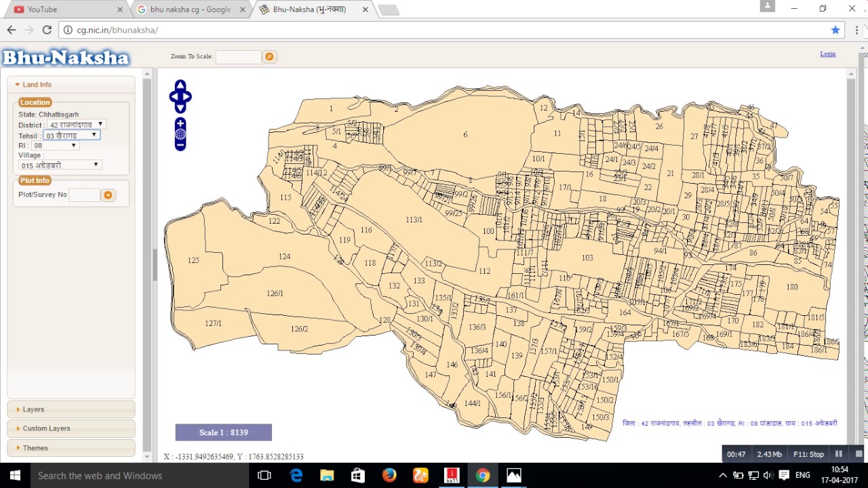Select plot 126/2 on the map

click(299, 329)
